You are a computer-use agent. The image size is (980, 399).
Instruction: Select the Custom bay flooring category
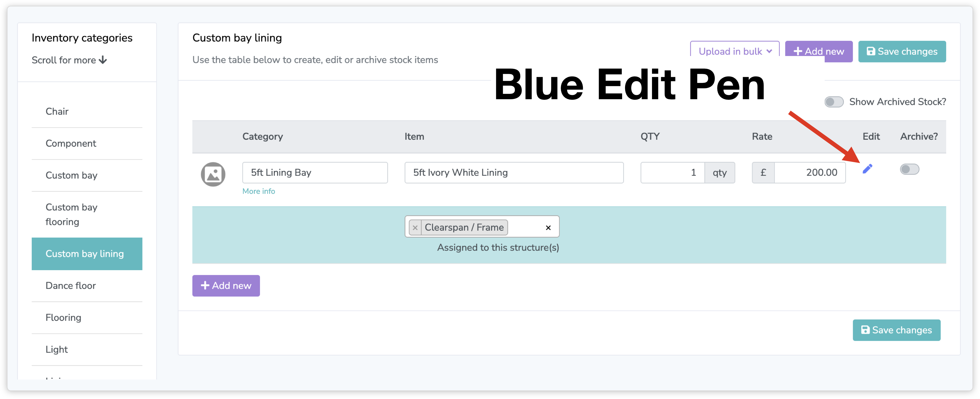tap(72, 214)
